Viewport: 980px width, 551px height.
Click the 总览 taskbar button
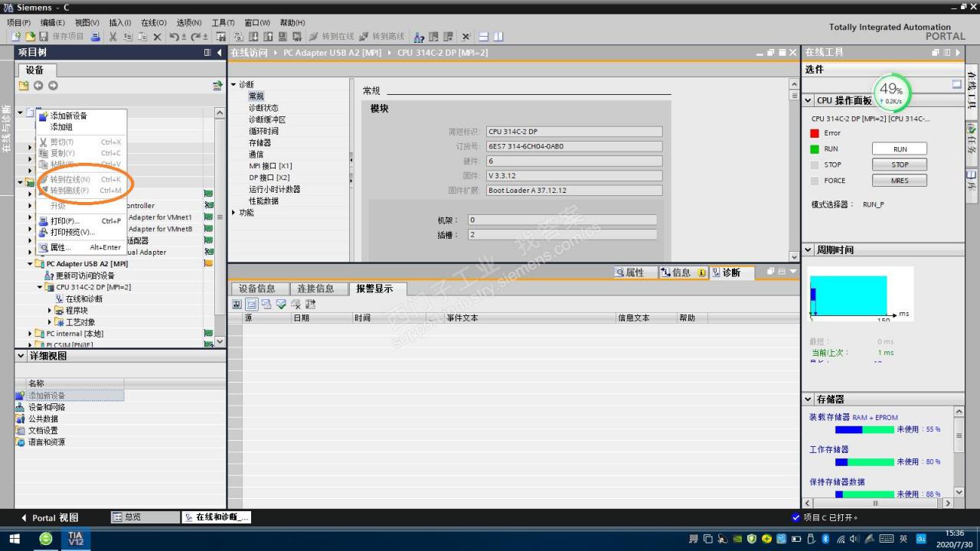click(x=145, y=517)
